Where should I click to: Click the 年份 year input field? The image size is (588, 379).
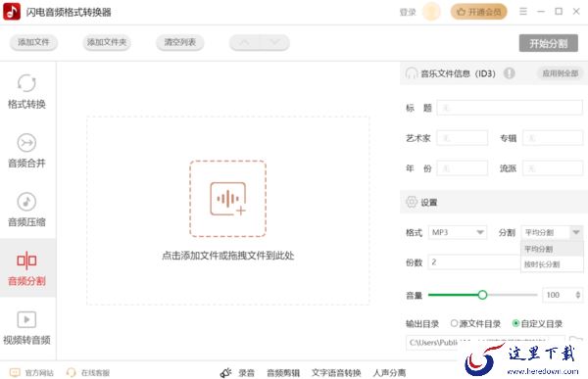pyautogui.click(x=463, y=167)
